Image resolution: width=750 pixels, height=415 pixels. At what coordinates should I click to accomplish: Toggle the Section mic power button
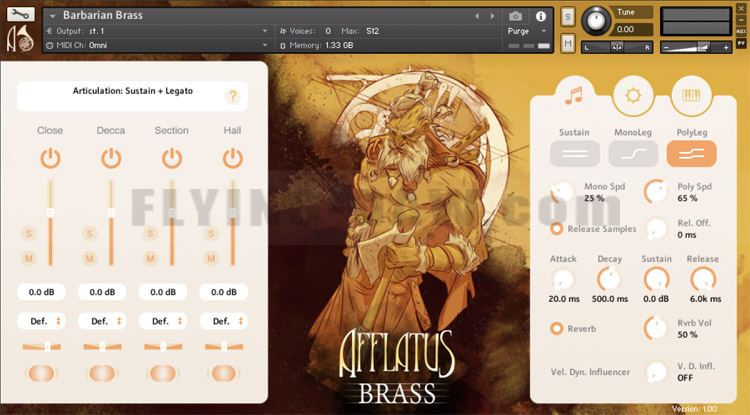[172, 158]
